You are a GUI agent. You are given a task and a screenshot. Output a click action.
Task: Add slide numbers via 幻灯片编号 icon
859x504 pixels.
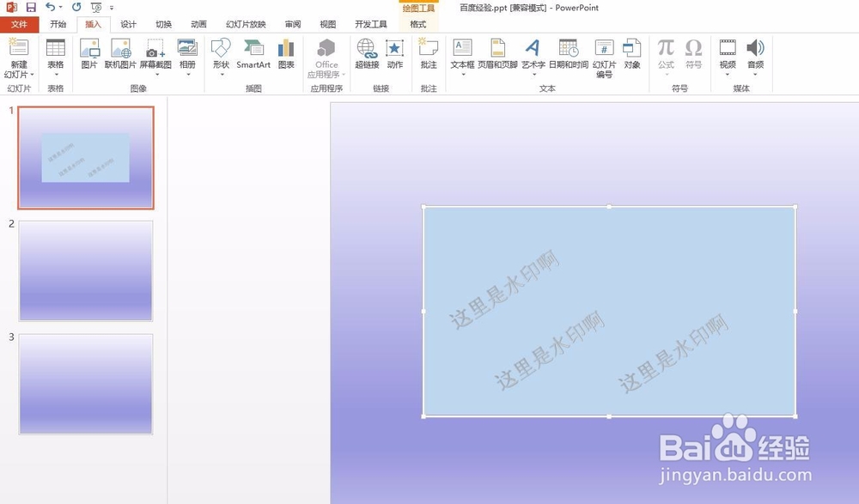click(605, 58)
